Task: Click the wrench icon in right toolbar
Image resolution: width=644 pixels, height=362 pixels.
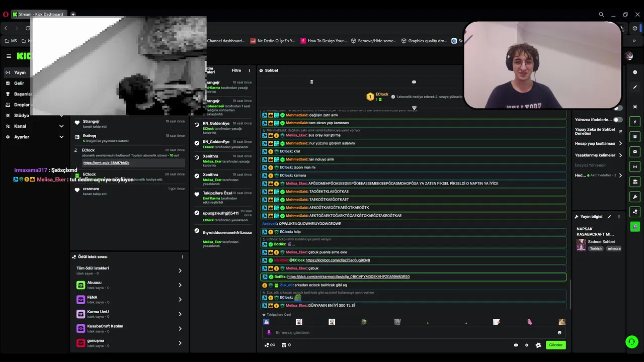Action: click(x=635, y=197)
